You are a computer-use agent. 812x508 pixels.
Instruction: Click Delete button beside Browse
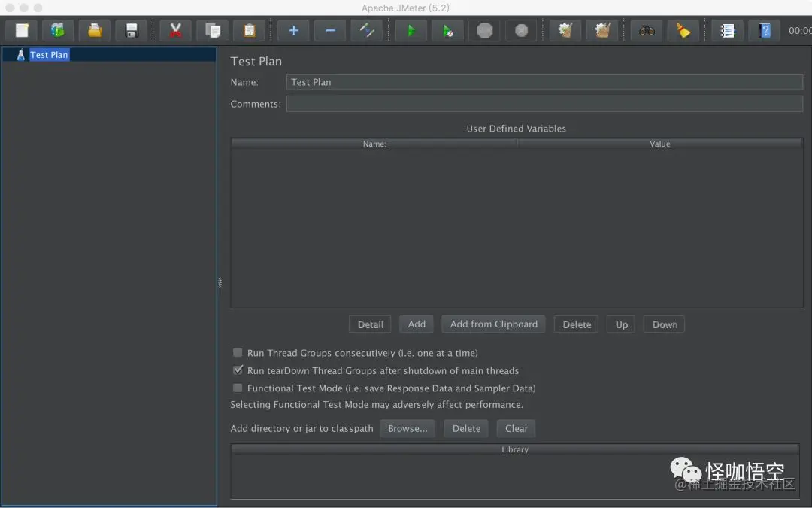click(466, 429)
